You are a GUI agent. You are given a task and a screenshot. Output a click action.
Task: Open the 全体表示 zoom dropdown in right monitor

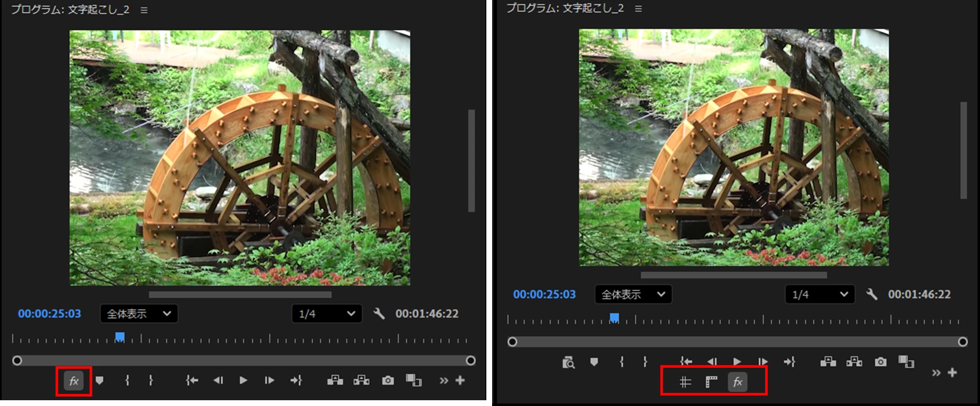click(633, 294)
